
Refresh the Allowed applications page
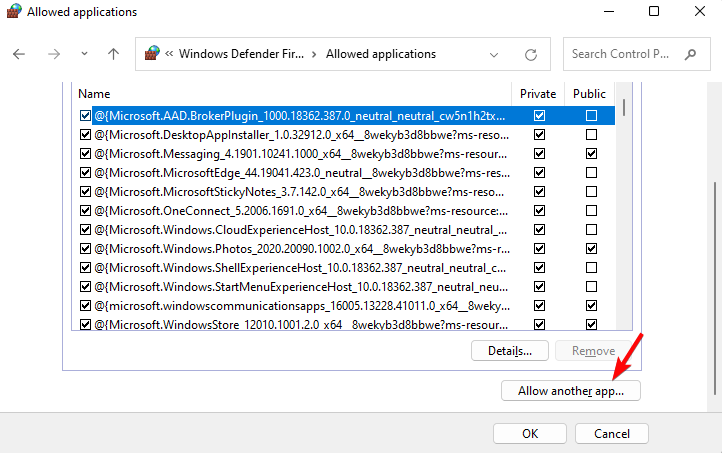click(531, 55)
